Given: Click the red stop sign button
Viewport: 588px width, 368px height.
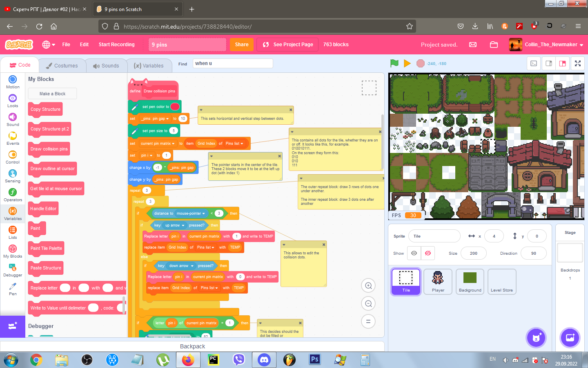Looking at the screenshot, I should tap(420, 63).
